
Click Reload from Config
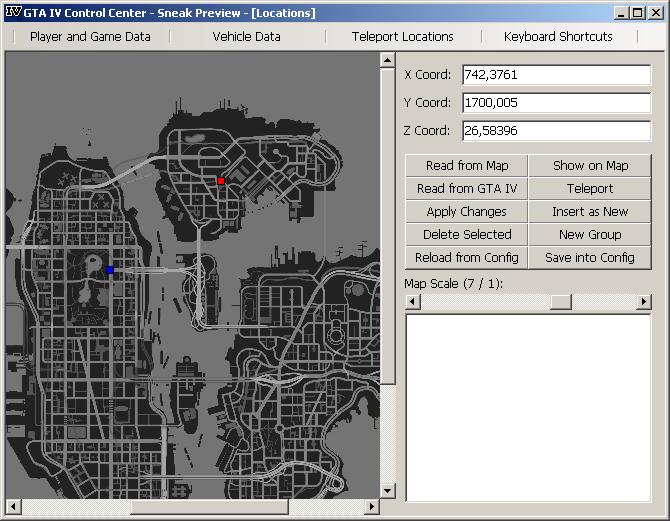[467, 258]
